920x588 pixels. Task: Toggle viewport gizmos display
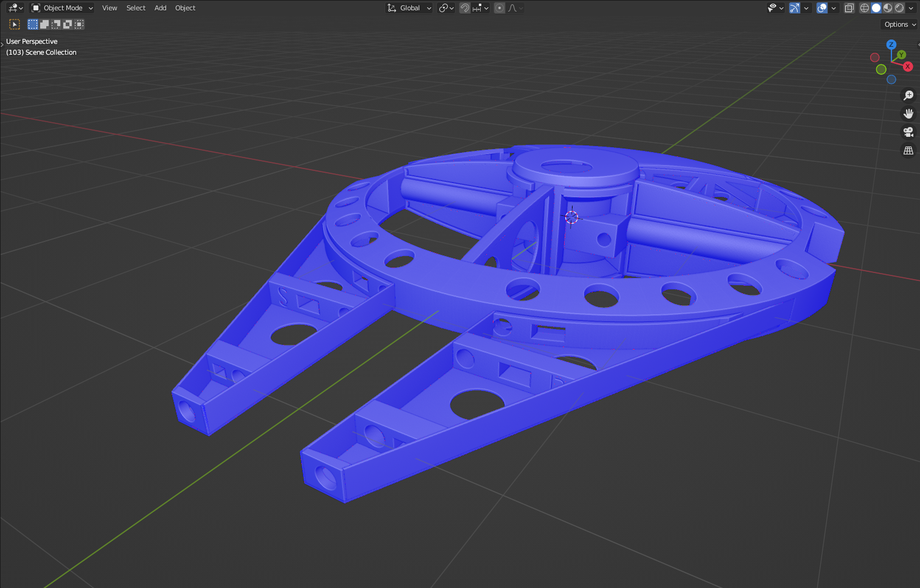[795, 8]
